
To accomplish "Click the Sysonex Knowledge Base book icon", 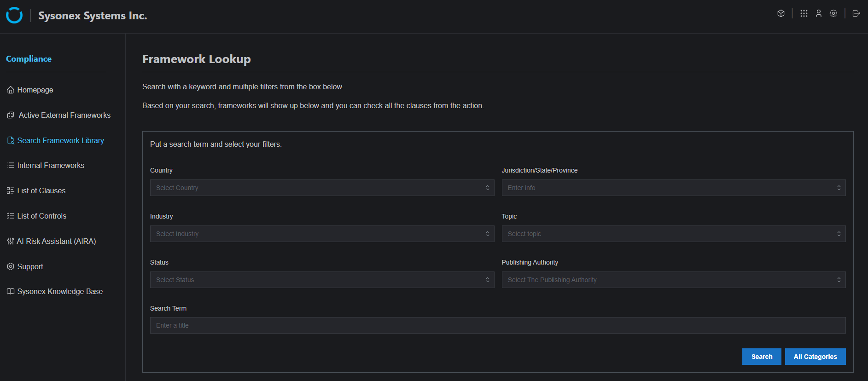I will (x=10, y=291).
